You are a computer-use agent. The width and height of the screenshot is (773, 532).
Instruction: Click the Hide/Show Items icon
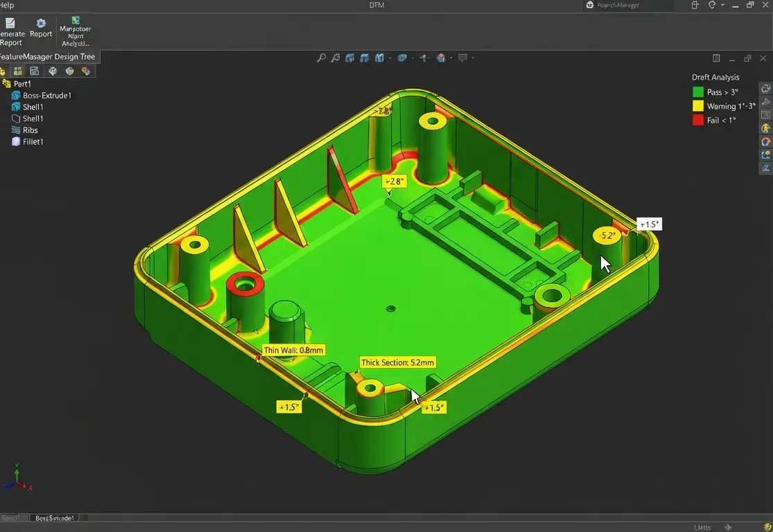424,58
